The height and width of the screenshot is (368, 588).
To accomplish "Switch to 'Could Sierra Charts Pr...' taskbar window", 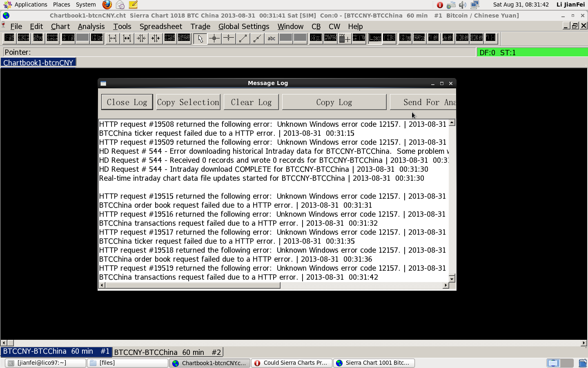I will coord(292,363).
